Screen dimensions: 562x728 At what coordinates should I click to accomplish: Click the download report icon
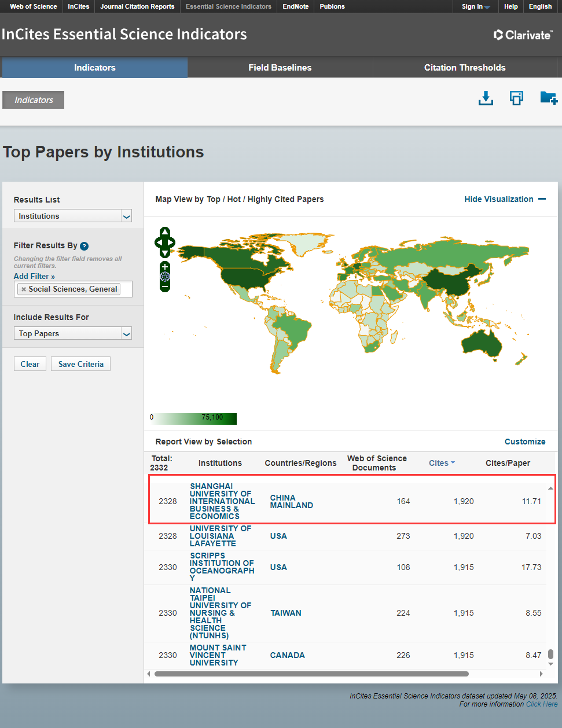click(x=486, y=98)
